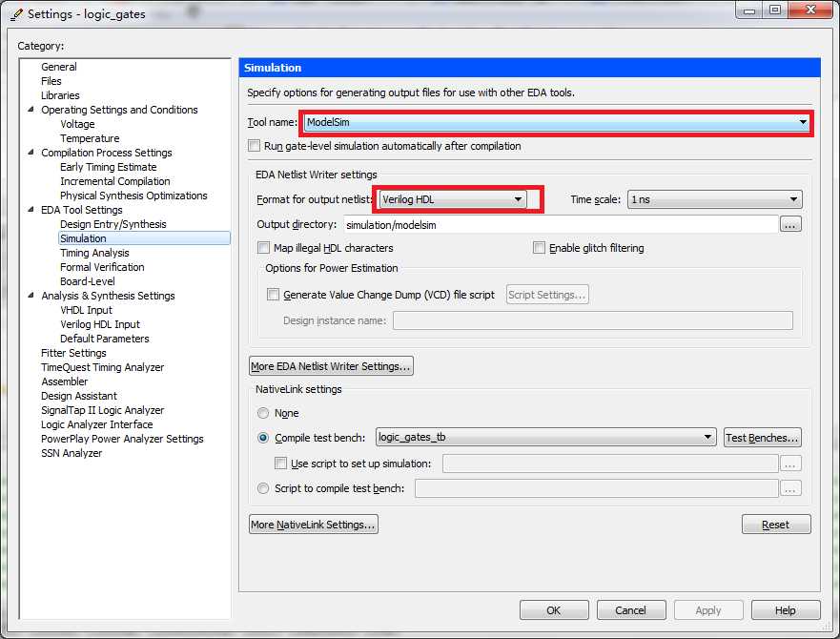Click the Cancel button
Image resolution: width=840 pixels, height=639 pixels.
pyautogui.click(x=631, y=610)
